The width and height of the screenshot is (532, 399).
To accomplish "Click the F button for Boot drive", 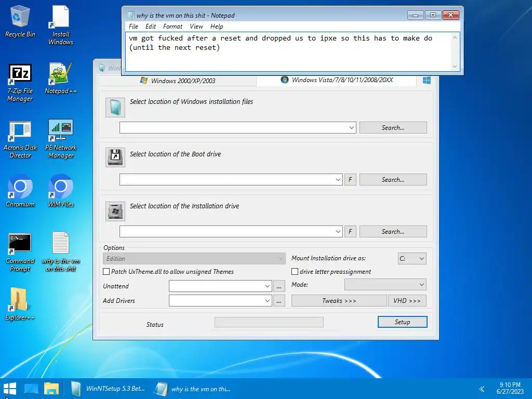I will pos(350,179).
